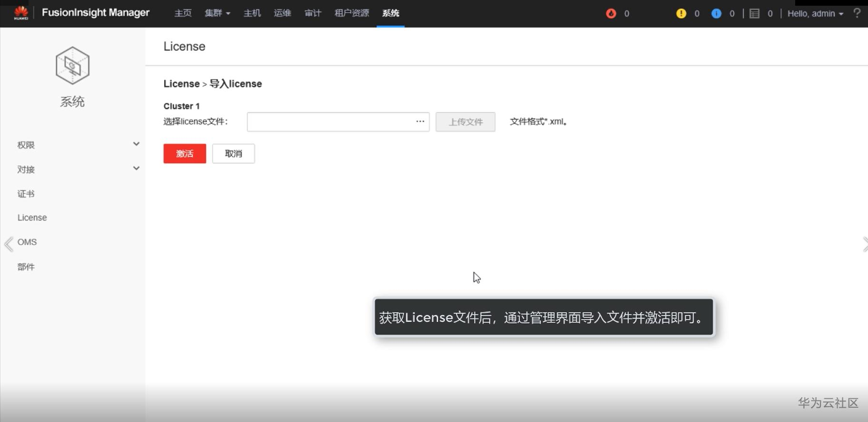
Task: Go to the 主页 tab
Action: tap(183, 13)
